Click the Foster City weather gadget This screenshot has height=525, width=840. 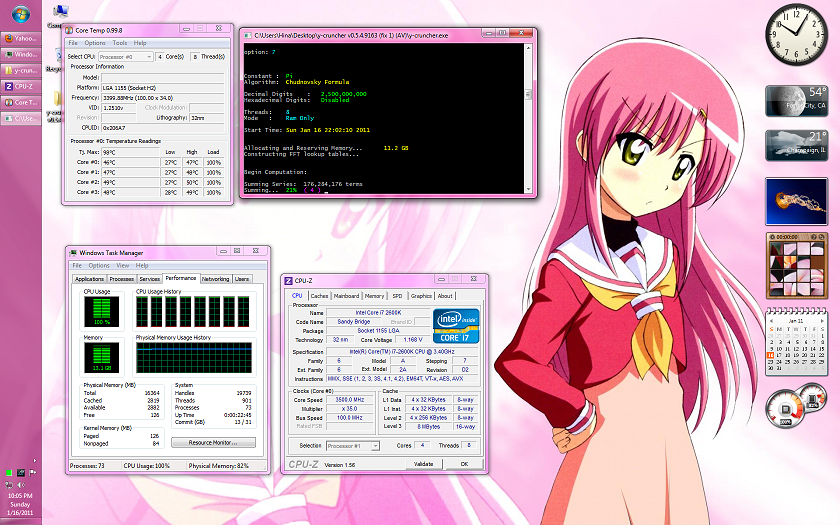795,103
